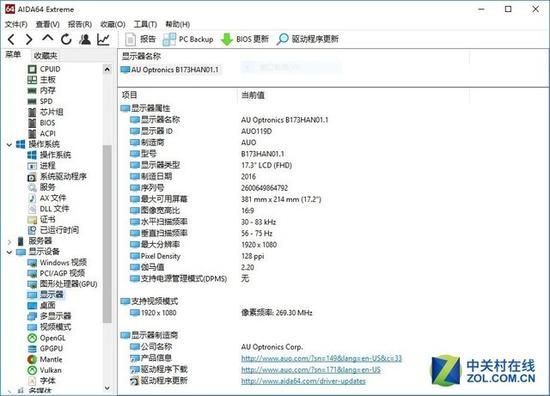Select 证书 tree entry
The height and width of the screenshot is (396, 550).
tap(41, 220)
